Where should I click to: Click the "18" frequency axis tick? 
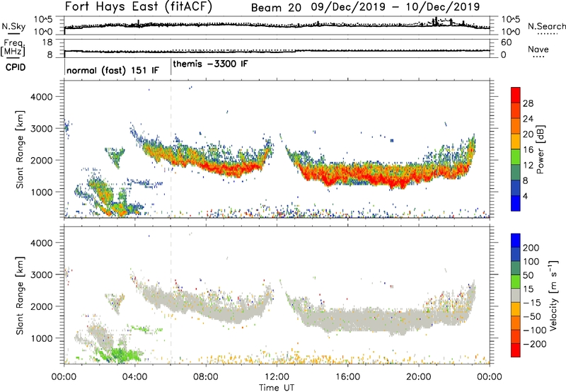(47, 42)
